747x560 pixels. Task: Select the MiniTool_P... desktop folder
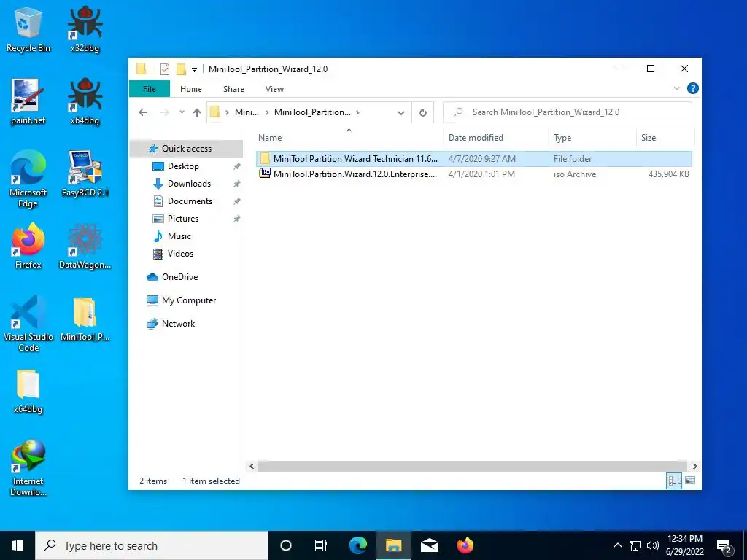[x=85, y=319]
